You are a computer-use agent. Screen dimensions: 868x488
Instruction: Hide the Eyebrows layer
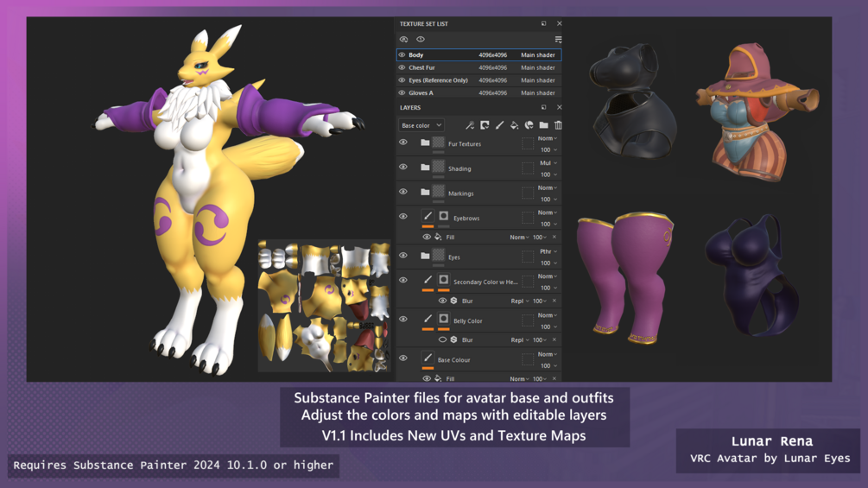[x=403, y=216]
